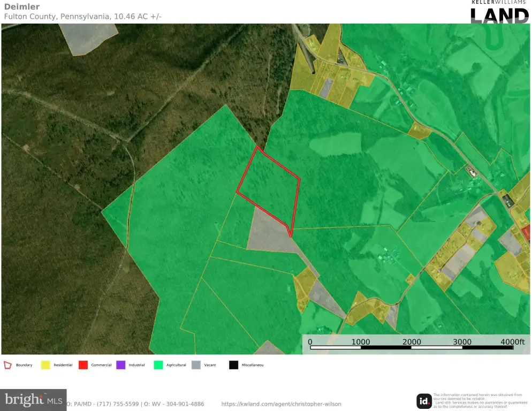
Task: Click the Land id. logo icon
Action: [x=424, y=401]
